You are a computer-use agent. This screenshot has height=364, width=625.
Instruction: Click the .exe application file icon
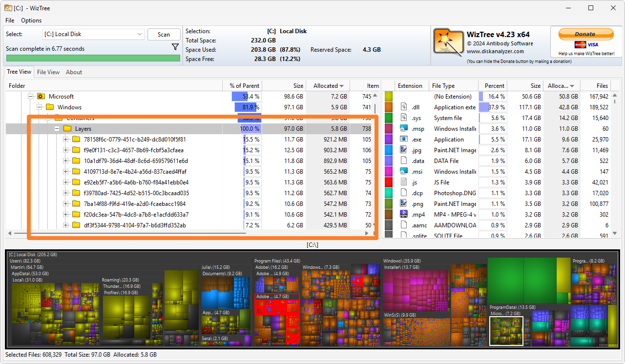[x=404, y=139]
